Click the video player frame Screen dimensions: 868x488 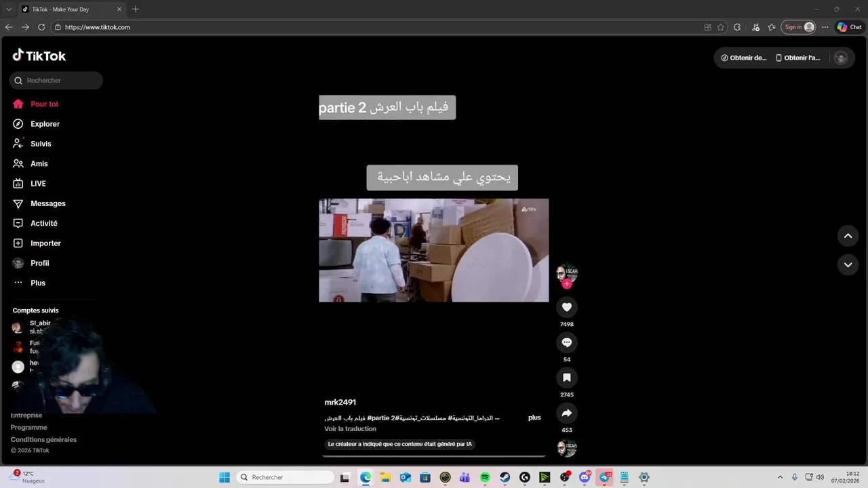tap(434, 250)
